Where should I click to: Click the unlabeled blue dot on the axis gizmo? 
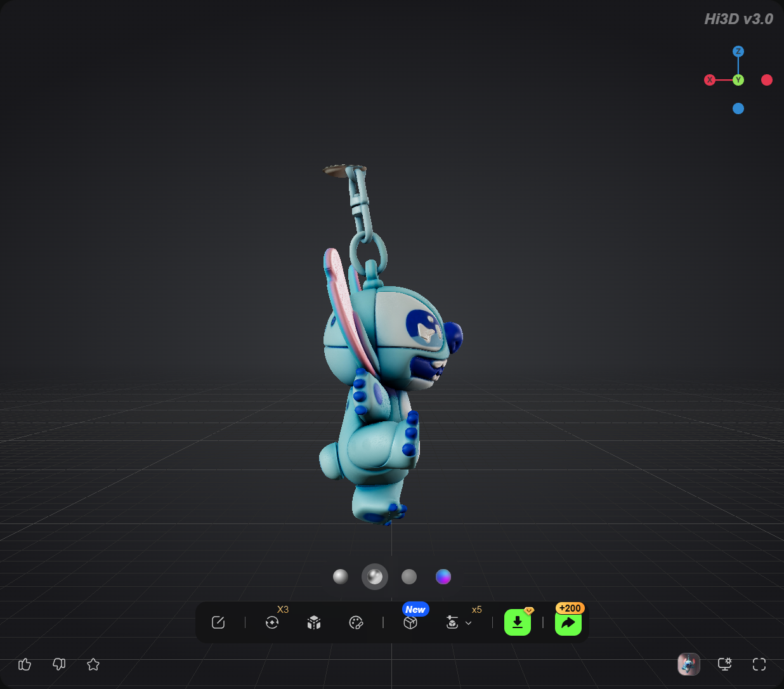[738, 108]
